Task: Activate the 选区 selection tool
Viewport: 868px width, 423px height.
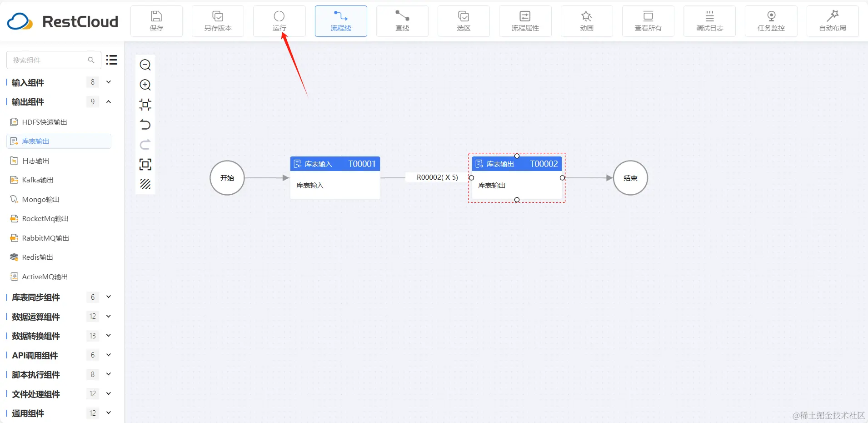Action: click(x=464, y=21)
